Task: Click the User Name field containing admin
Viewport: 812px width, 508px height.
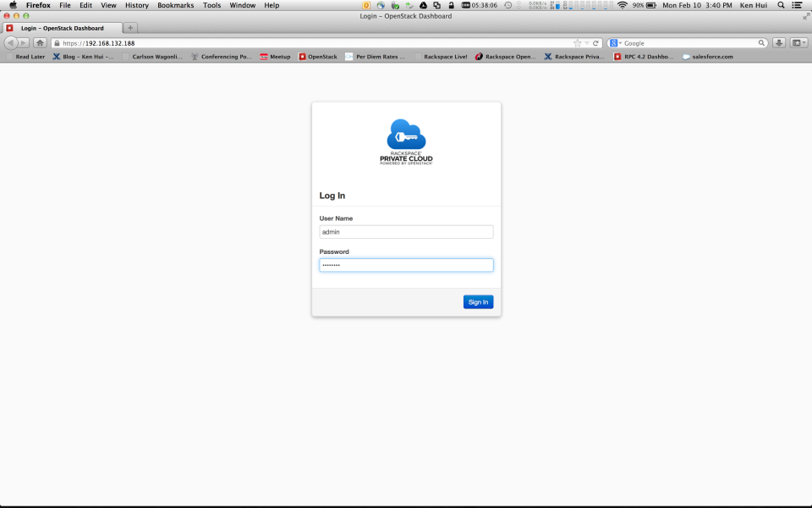Action: point(406,231)
